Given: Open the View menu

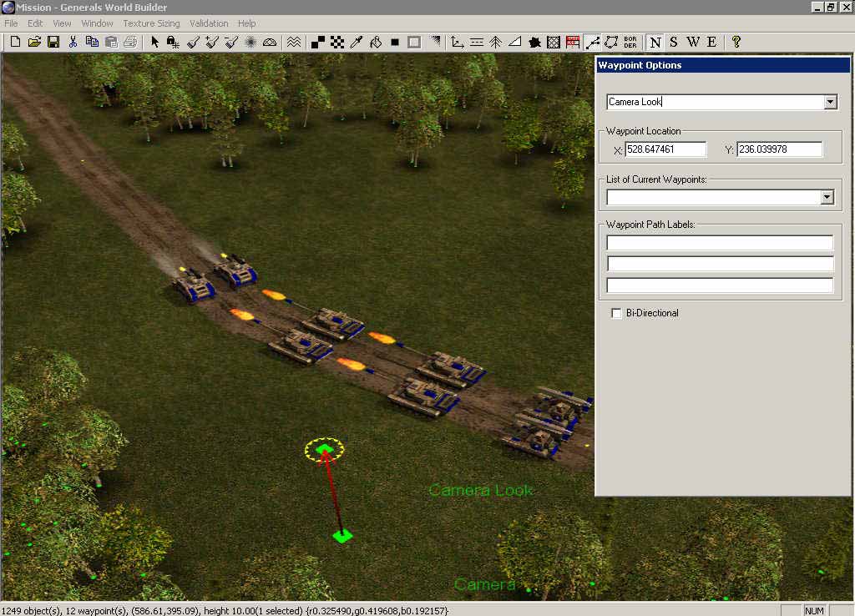Looking at the screenshot, I should point(62,23).
